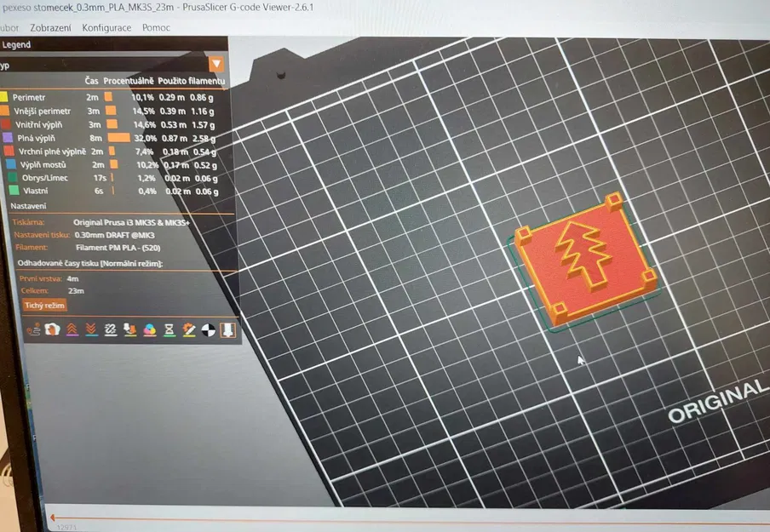Open the Konfigurace menu

tap(106, 28)
